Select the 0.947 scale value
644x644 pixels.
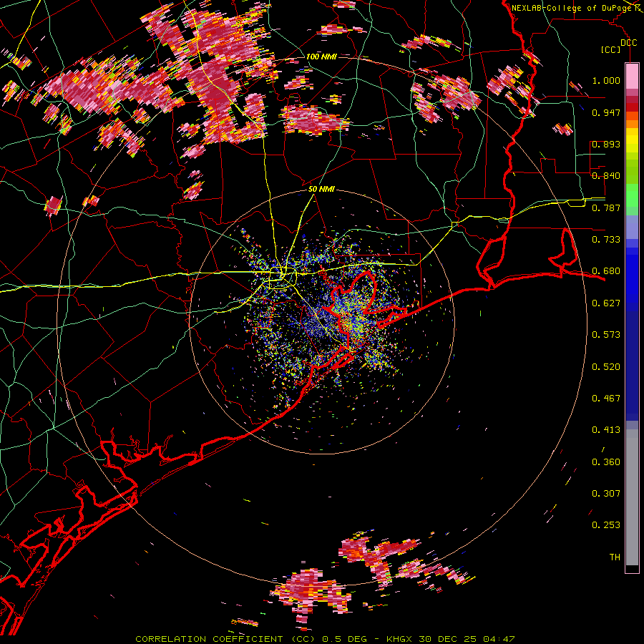click(x=606, y=112)
